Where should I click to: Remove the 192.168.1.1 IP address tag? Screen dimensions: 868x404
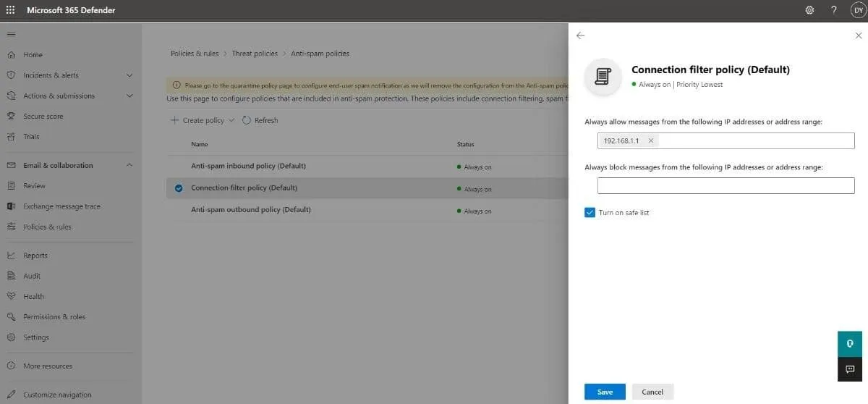tap(650, 141)
